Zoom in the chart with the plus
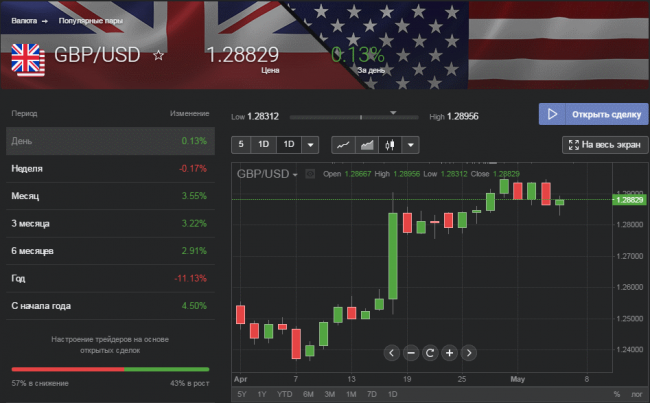Viewport: 650px width, 403px height. (x=449, y=352)
